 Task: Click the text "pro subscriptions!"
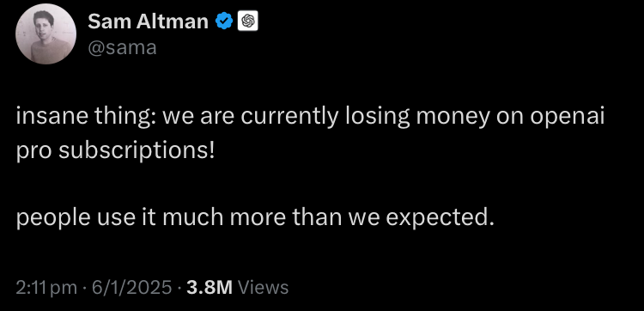115,151
